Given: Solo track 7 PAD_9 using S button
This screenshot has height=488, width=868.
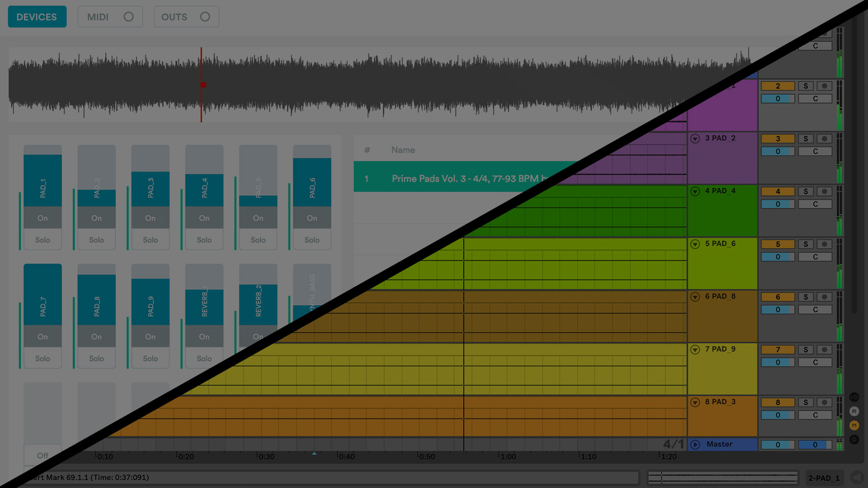Looking at the screenshot, I should click(806, 350).
